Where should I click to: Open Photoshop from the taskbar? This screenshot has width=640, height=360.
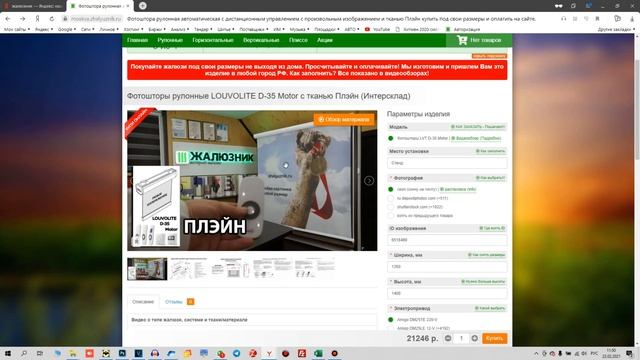click(x=122, y=353)
